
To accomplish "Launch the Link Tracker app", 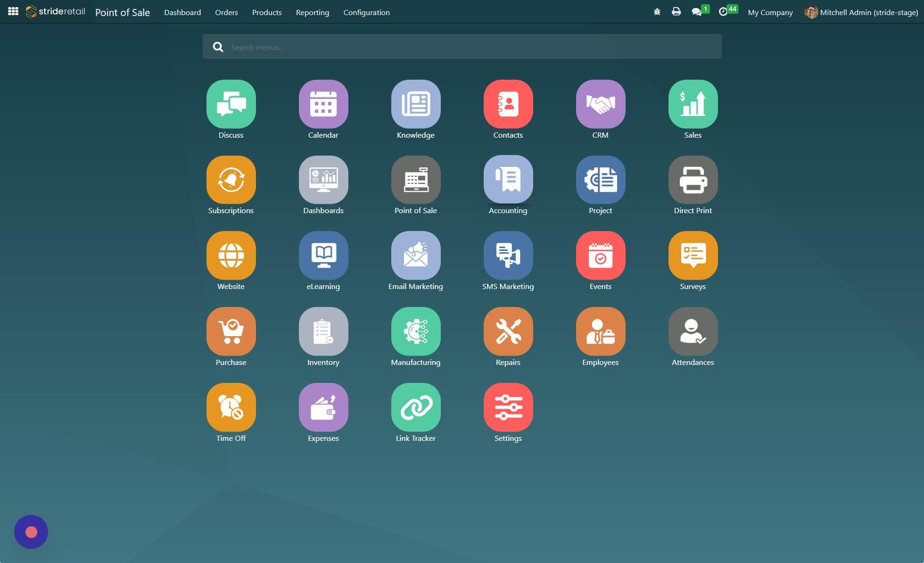I will point(415,407).
